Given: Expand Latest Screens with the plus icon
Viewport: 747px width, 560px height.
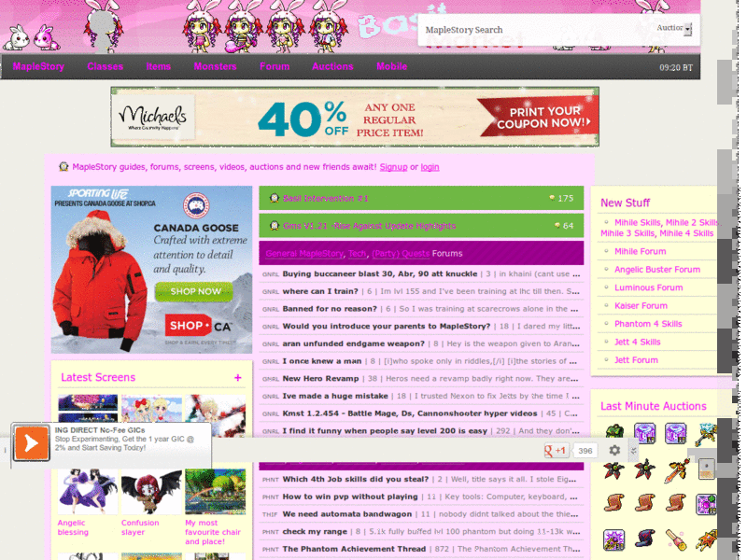Looking at the screenshot, I should (238, 377).
